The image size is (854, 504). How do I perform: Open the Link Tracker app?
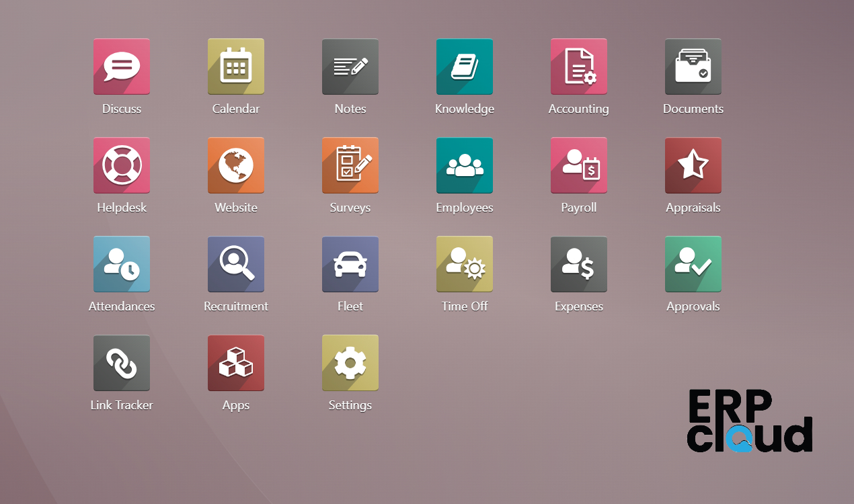tap(122, 363)
